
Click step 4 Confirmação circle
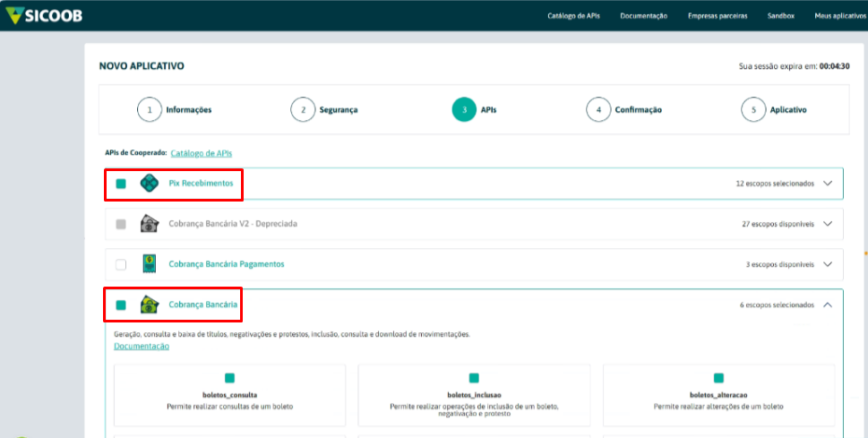pyautogui.click(x=597, y=109)
